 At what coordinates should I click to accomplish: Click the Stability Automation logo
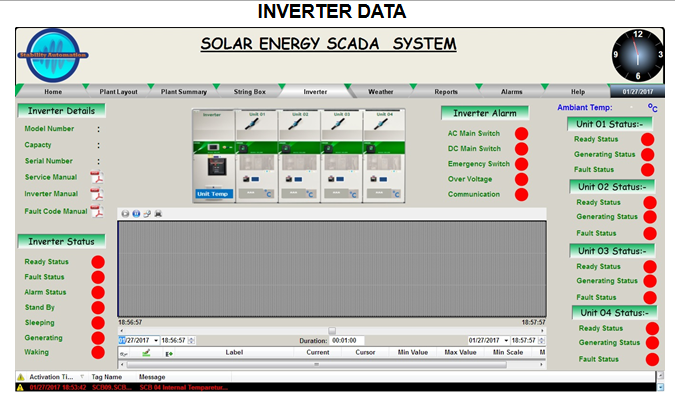[x=53, y=55]
